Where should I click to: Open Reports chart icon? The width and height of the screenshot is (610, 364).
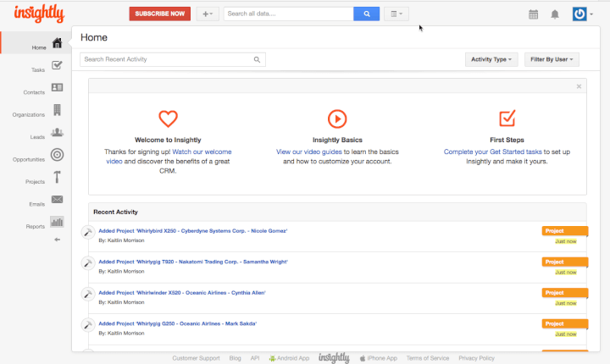pyautogui.click(x=57, y=223)
